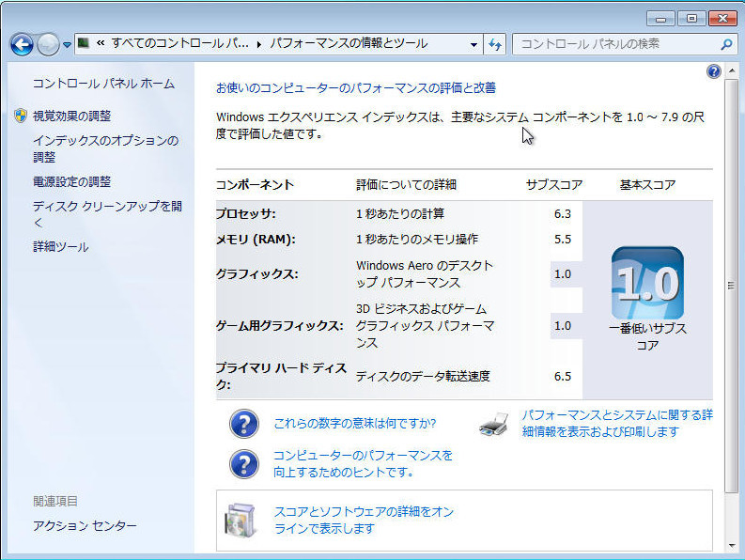Viewport: 745px width, 560px height.
Task: Expand the address bar history dropdown
Action: 473,45
